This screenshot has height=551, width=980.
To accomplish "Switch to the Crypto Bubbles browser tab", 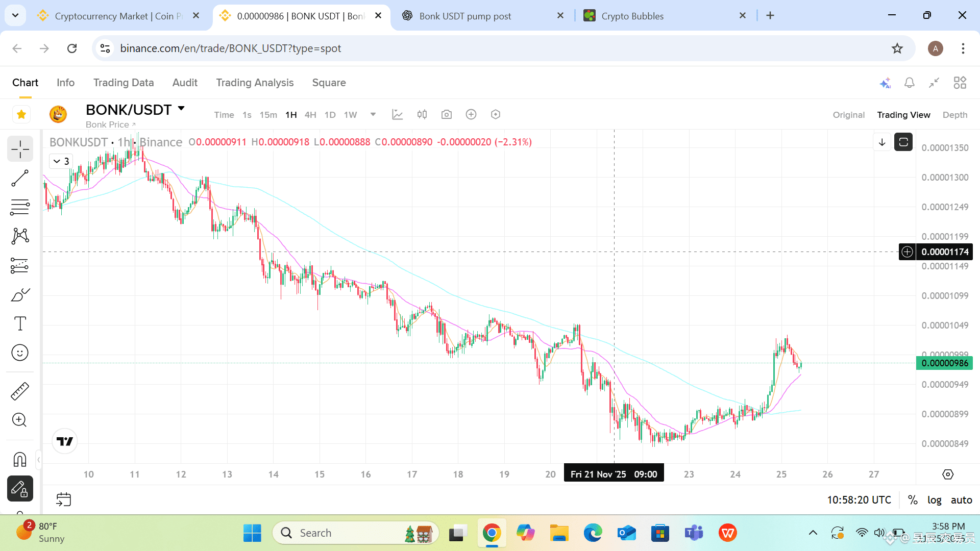I will [x=664, y=16].
